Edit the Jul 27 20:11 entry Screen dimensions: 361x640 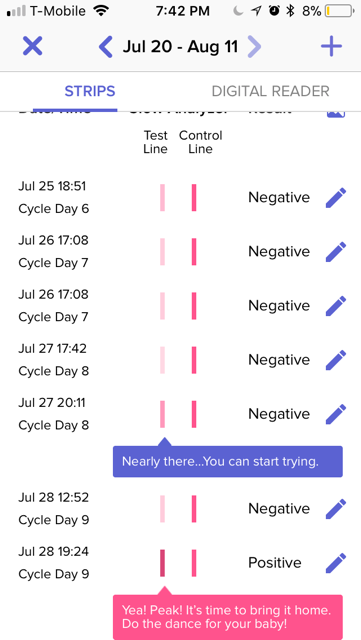(x=336, y=414)
